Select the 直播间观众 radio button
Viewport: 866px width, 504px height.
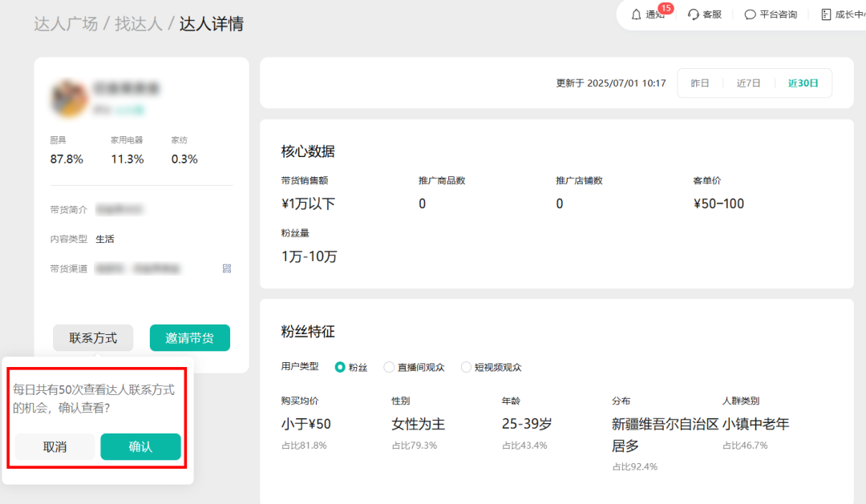pos(389,367)
